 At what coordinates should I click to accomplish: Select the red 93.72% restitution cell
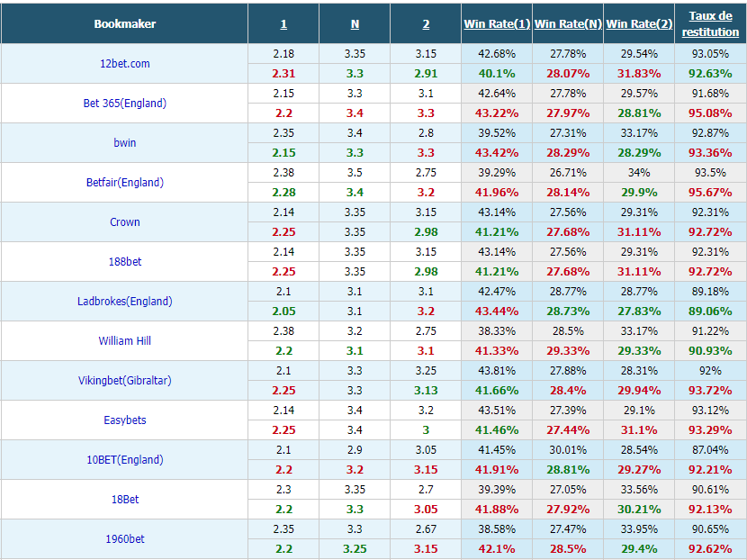[x=710, y=390]
